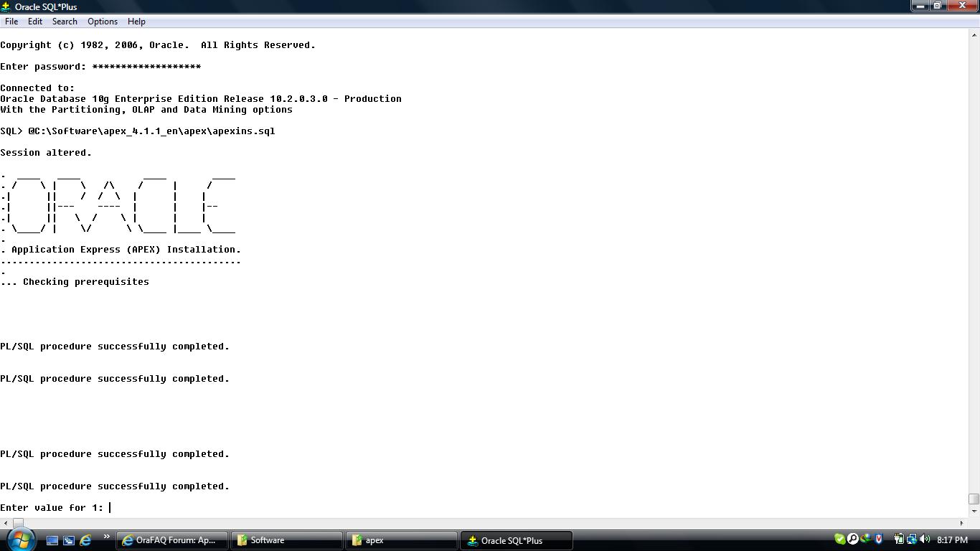This screenshot has height=551, width=980.
Task: Click the network connection tray icon
Action: 911,540
